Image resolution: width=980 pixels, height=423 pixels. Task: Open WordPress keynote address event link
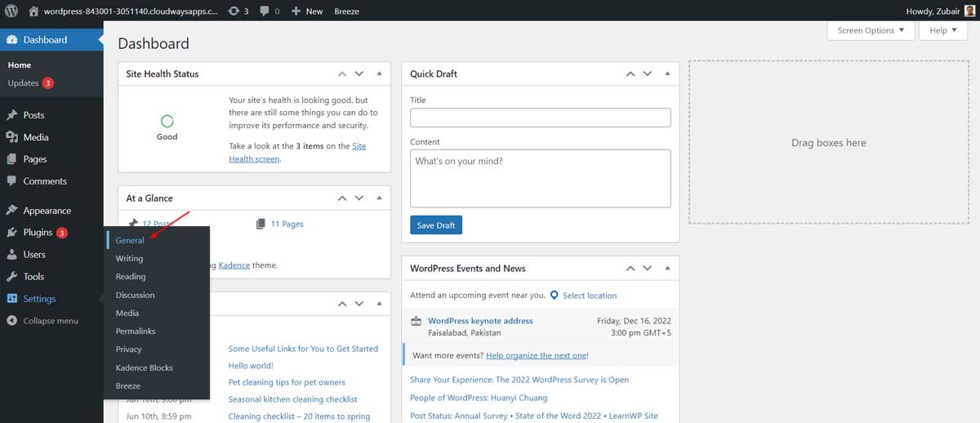coord(480,321)
